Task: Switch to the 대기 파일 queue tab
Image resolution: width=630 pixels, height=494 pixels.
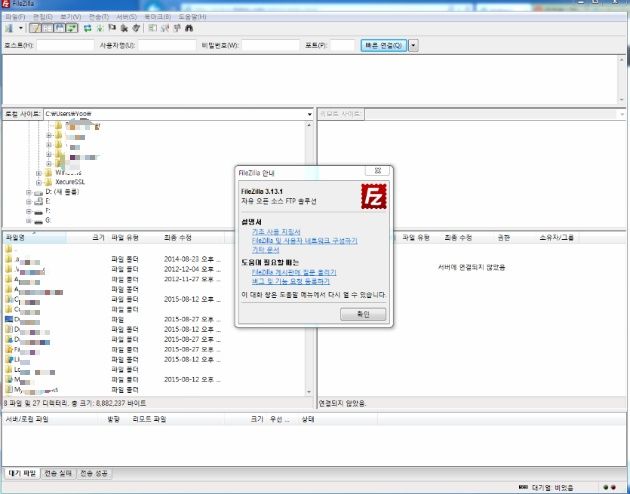Action: click(x=22, y=474)
